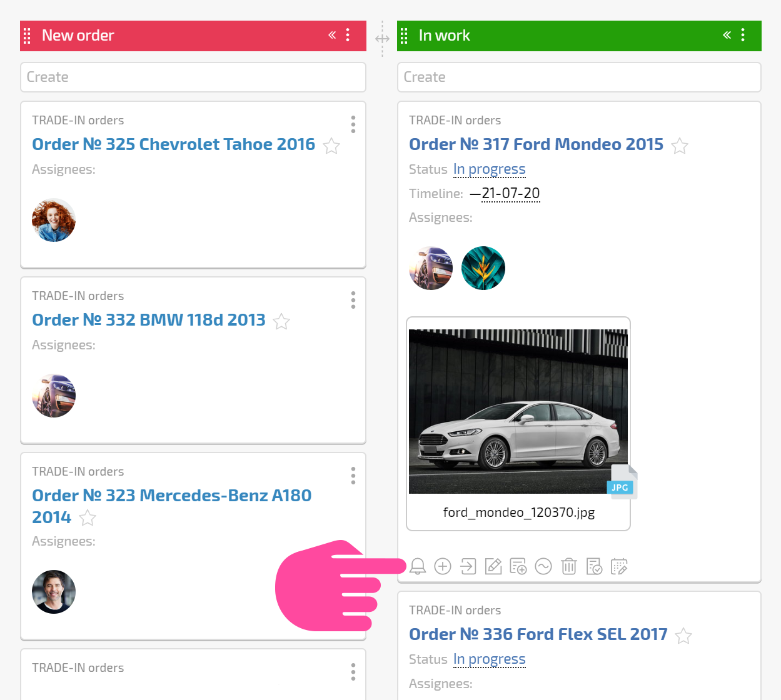The image size is (781, 700).
Task: Click the In work column title
Action: (445, 36)
